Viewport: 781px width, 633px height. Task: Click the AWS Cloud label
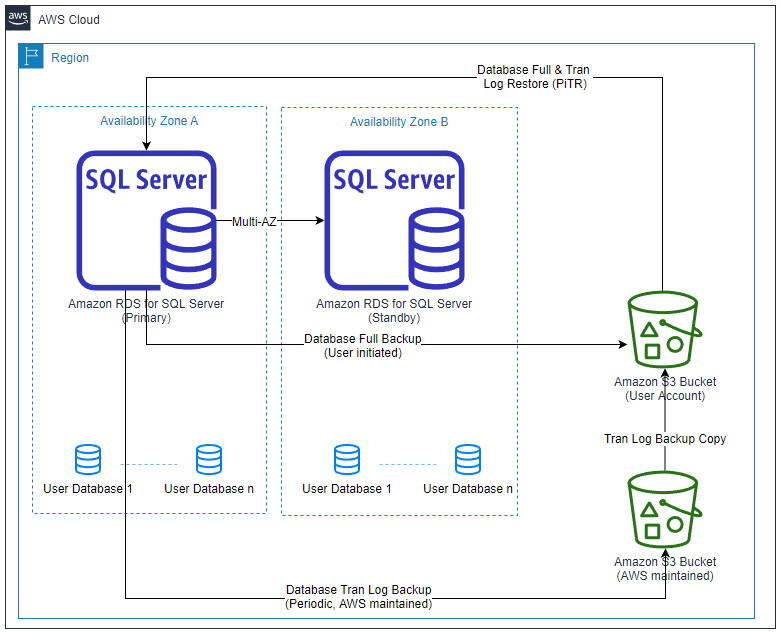coord(69,19)
